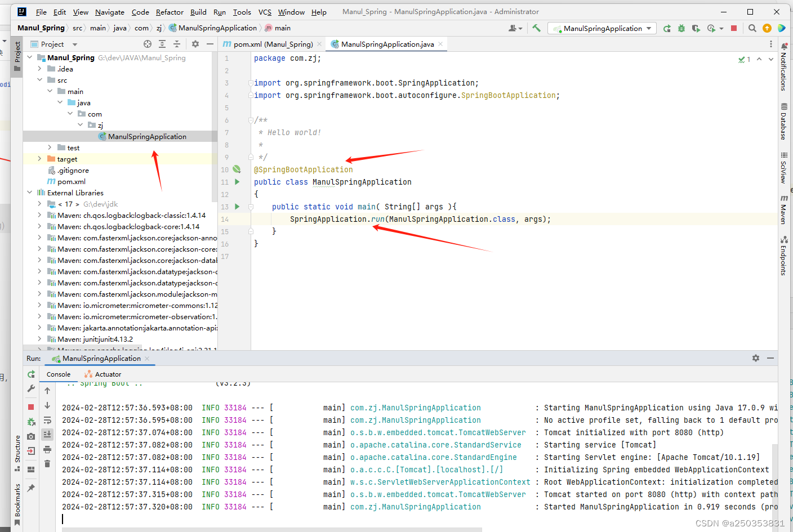The height and width of the screenshot is (532, 793).
Task: Click the Manul_Spring breadcrumb
Action: pos(41,28)
